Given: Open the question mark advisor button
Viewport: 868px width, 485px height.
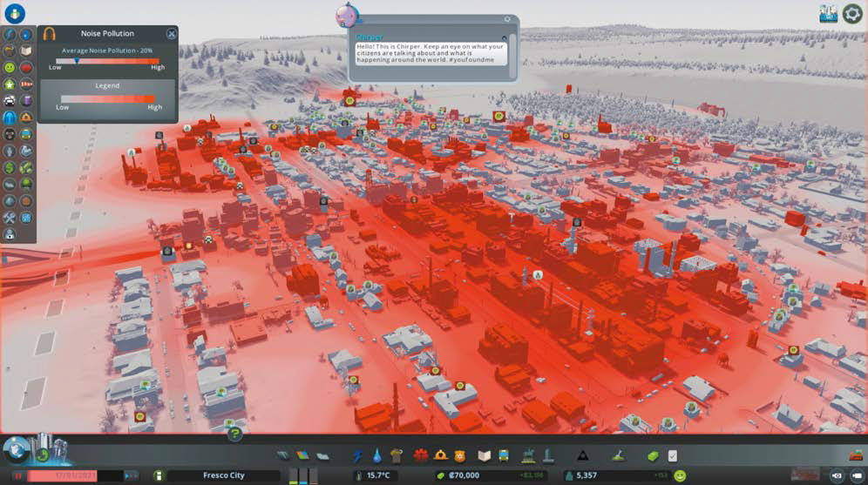Looking at the screenshot, I should coord(234,434).
